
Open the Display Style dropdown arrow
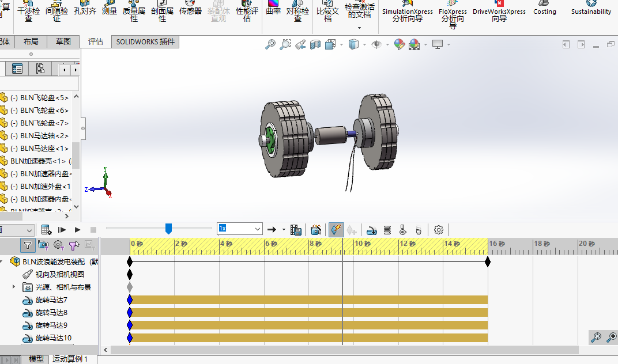[x=364, y=44]
